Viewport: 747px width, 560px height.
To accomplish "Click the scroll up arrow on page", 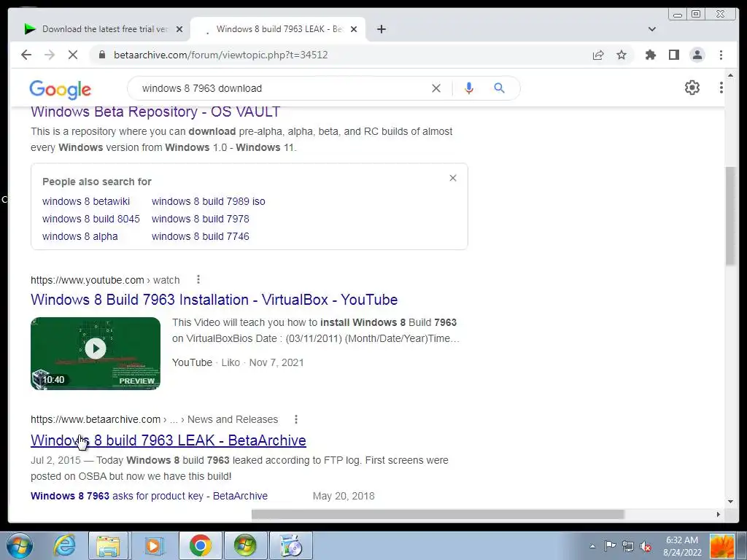I will [730, 75].
